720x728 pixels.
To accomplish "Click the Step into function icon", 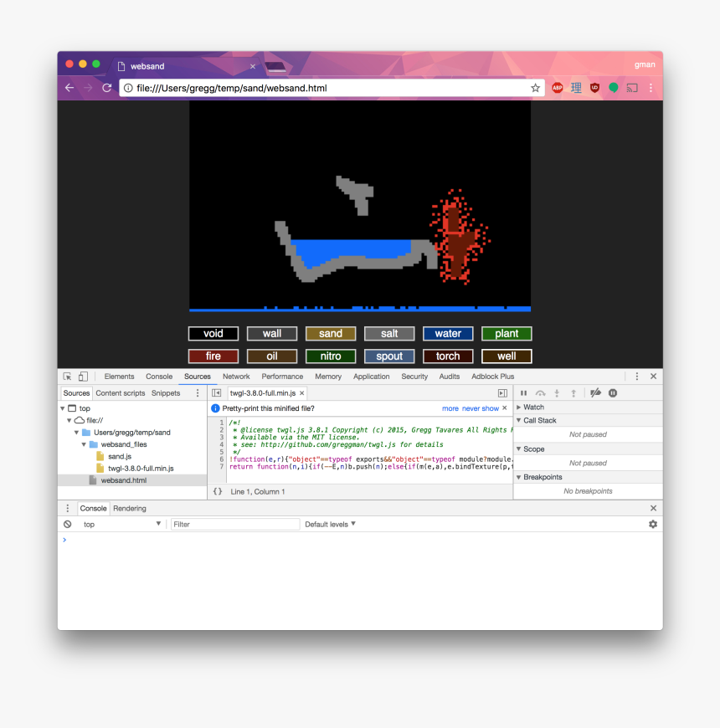I will click(x=557, y=393).
